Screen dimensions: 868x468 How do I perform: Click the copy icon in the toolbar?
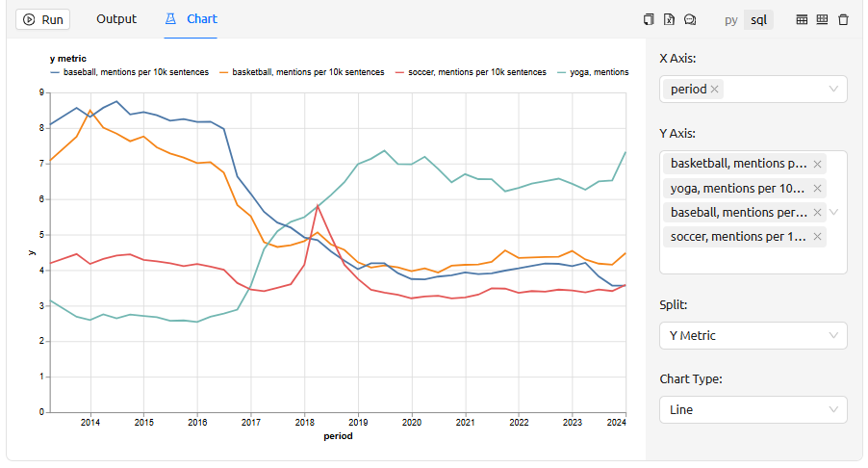pos(649,19)
